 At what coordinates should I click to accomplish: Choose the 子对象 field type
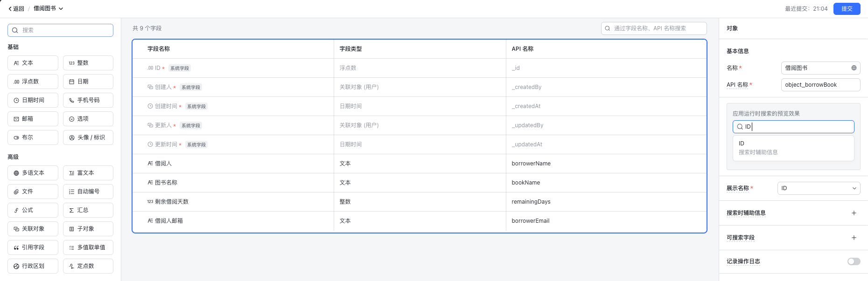coord(88,229)
